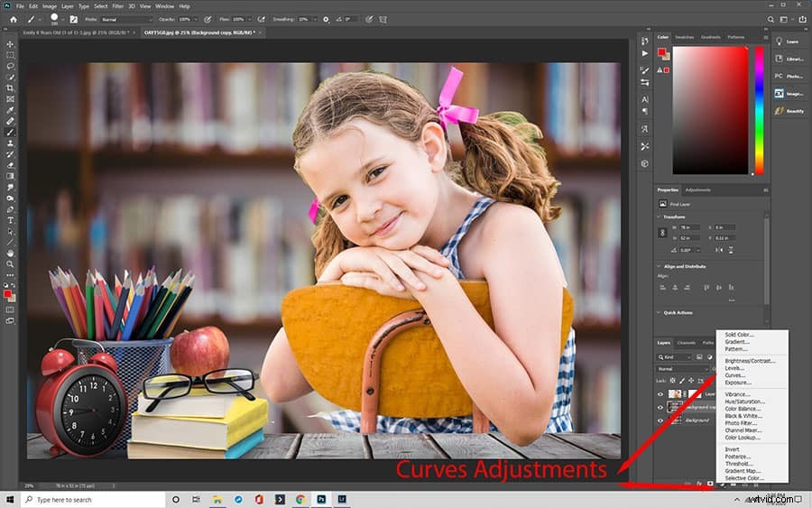The image size is (812, 508).
Task: Select the Zoom tool
Action: coord(10,264)
